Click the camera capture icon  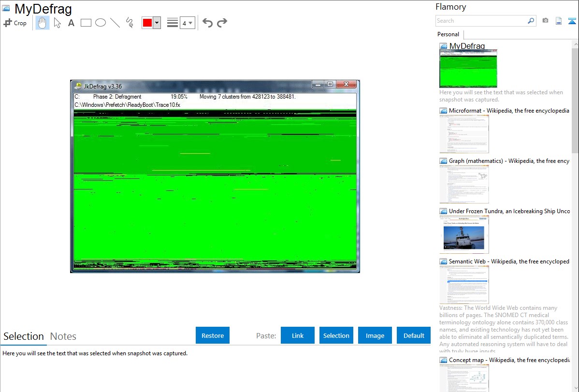tap(545, 21)
